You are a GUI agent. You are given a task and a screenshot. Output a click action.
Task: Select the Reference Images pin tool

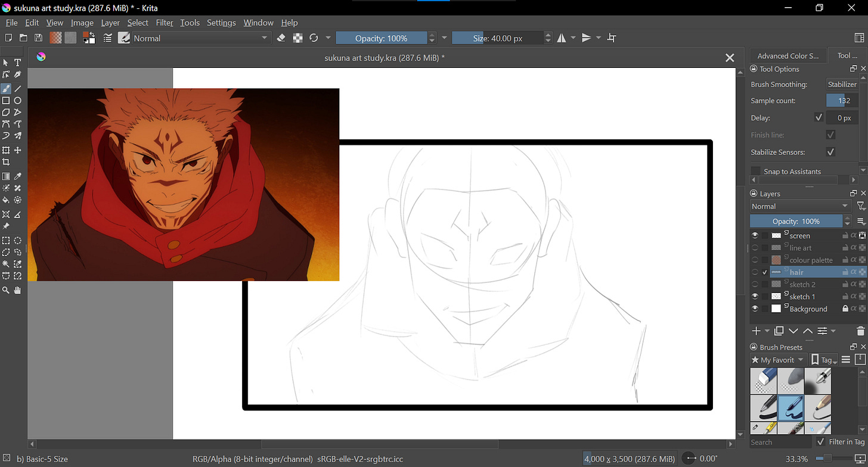(x=6, y=227)
